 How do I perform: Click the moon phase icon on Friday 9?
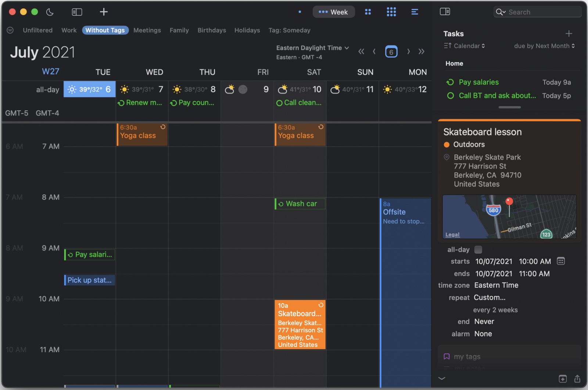[x=243, y=89]
